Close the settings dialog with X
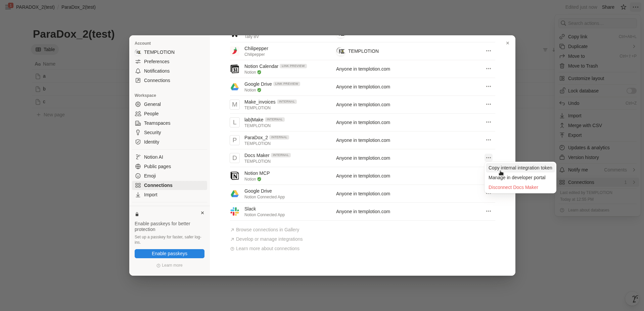Viewport: 644px width, 311px height. 508,43
